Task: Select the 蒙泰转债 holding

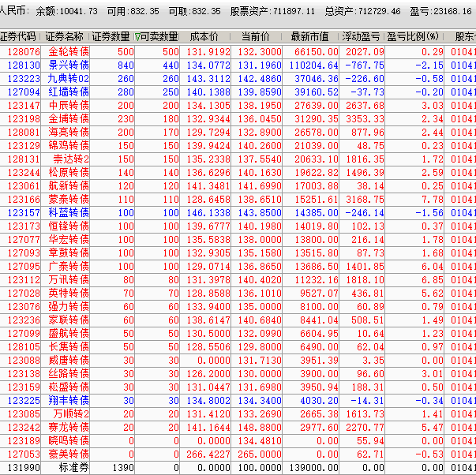Action: point(69,200)
